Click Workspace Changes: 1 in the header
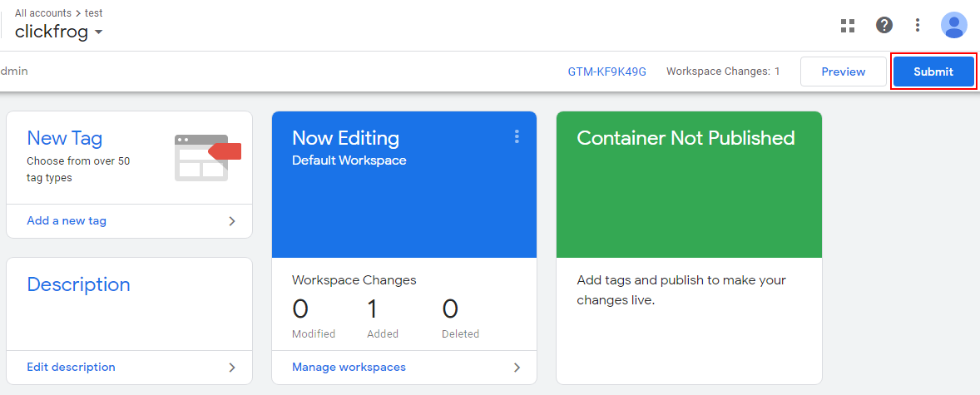This screenshot has width=980, height=395. tap(722, 72)
